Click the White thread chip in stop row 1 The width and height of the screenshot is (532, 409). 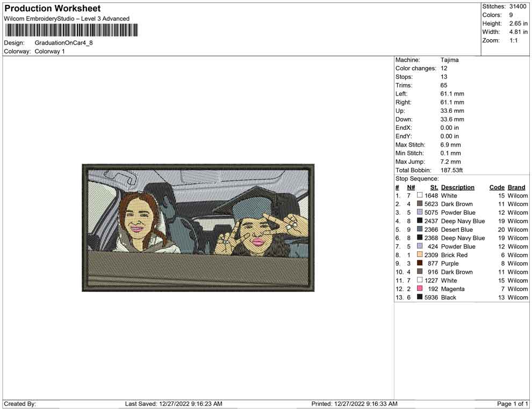point(420,195)
